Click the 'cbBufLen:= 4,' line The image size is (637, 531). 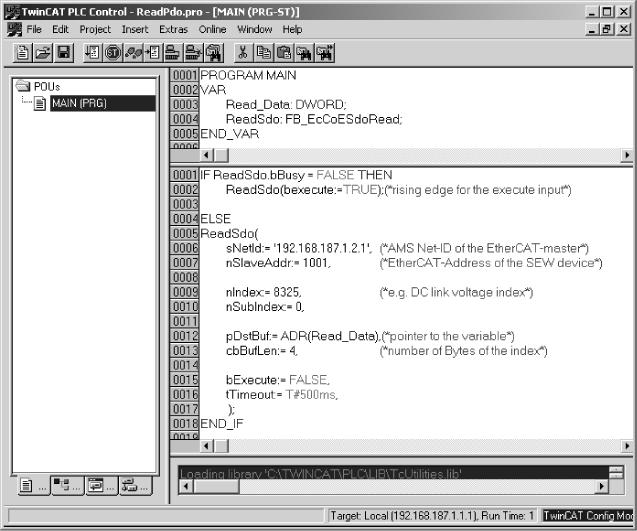262,351
